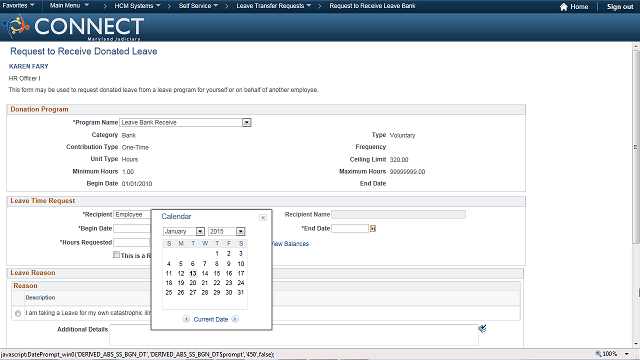This screenshot has width=640, height=360.
Task: Go to next month arrow in Calendar
Action: pos(235,319)
